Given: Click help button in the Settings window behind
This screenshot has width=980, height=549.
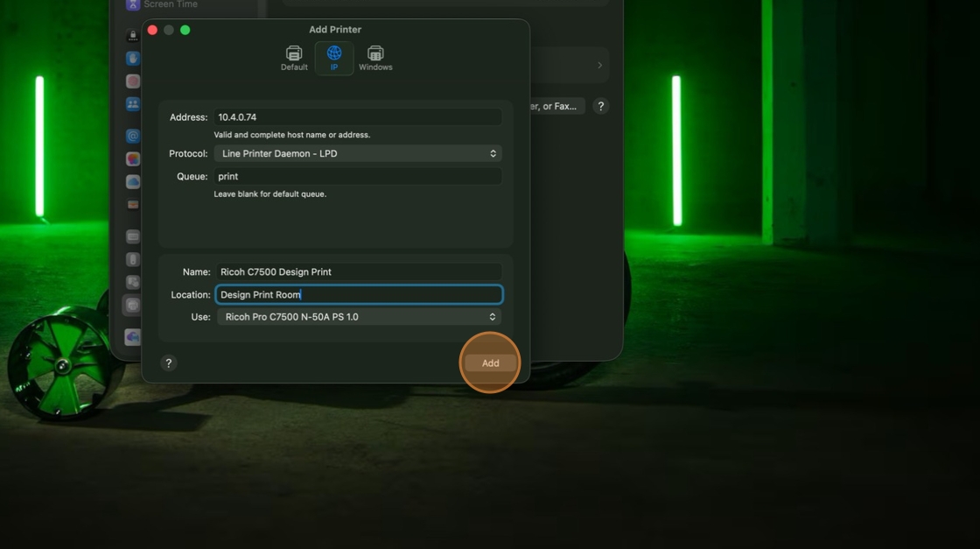Looking at the screenshot, I should (600, 106).
